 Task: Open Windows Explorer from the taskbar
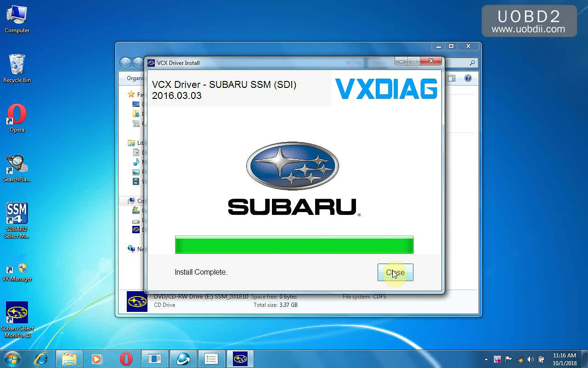point(69,359)
